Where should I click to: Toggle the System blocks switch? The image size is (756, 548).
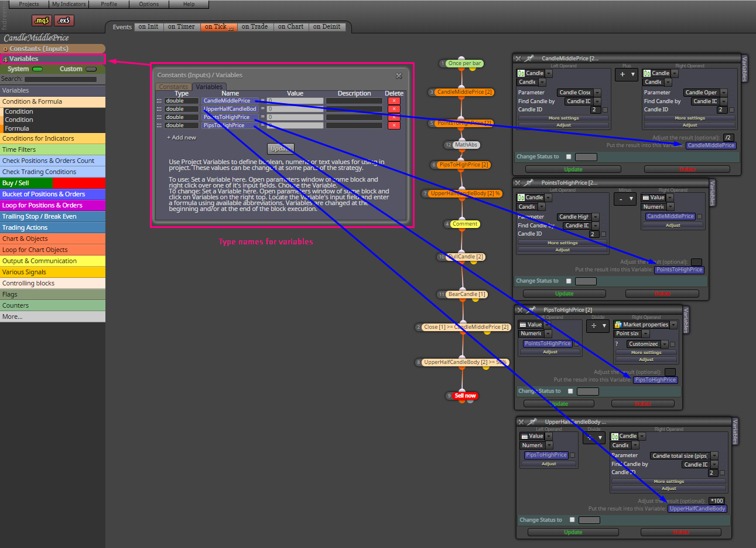pyautogui.click(x=37, y=69)
